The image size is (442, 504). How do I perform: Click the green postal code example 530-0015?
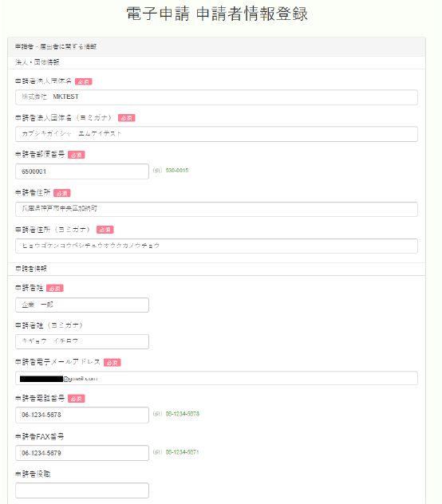pos(177,171)
